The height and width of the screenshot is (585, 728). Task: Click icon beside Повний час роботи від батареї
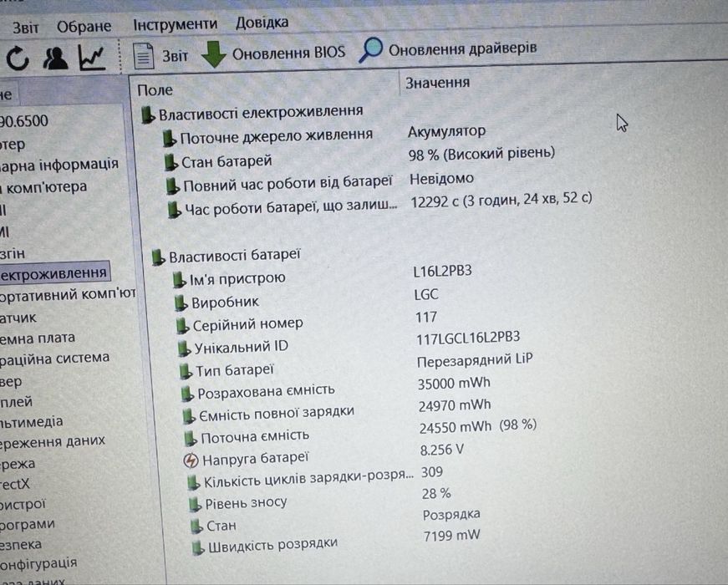tap(173, 186)
